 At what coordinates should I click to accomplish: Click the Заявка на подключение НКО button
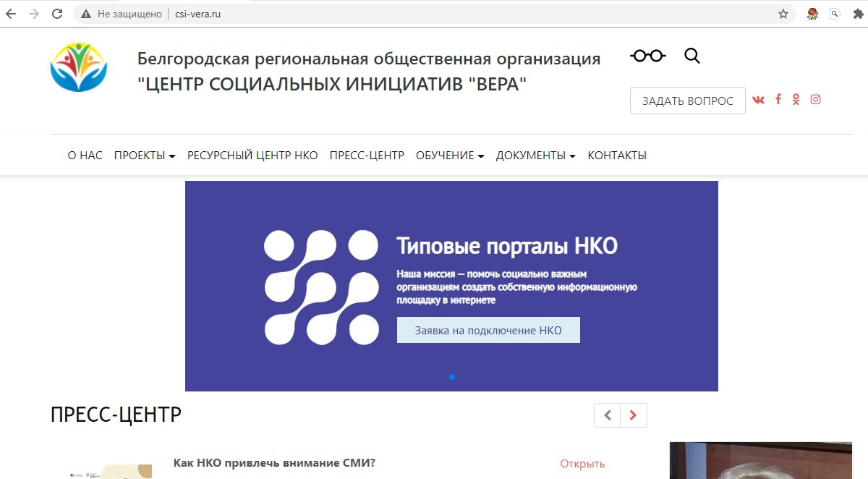pos(488,330)
